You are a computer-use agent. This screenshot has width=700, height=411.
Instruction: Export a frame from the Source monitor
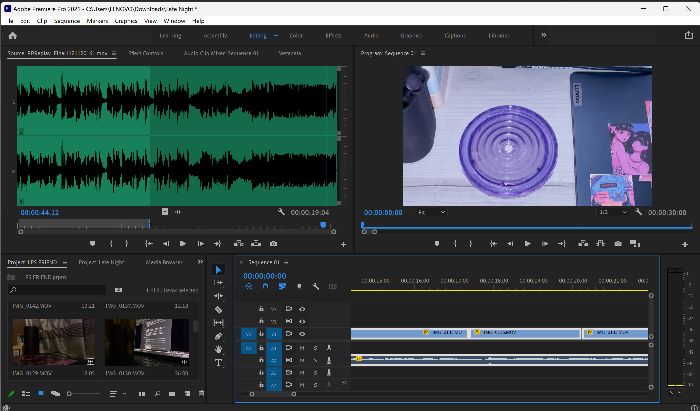273,244
